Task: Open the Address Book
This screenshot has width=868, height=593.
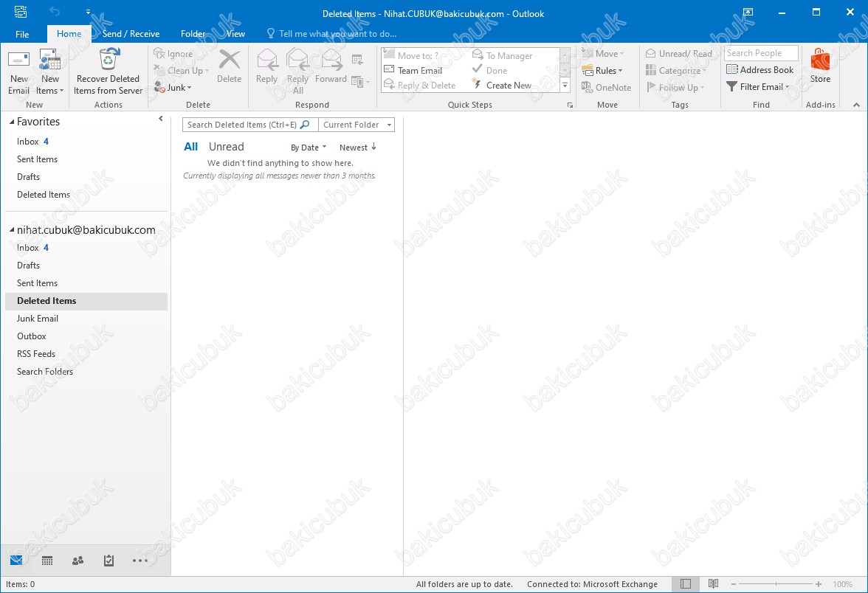Action: point(759,70)
